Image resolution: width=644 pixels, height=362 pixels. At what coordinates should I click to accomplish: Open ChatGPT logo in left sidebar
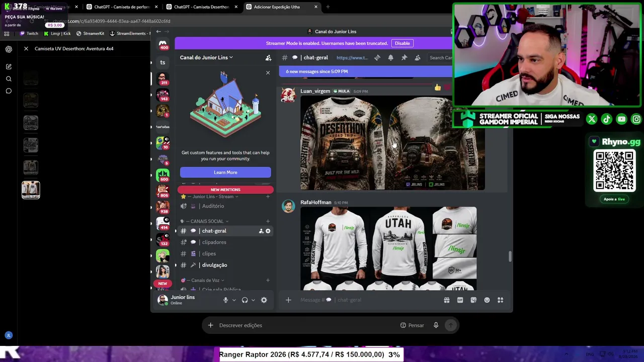pos(9,49)
